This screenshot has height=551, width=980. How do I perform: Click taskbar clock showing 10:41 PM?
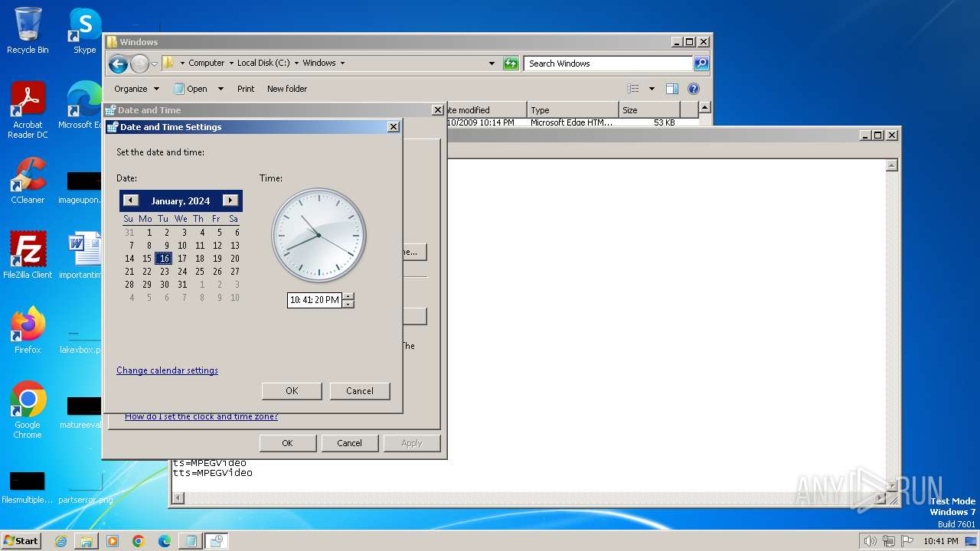(941, 541)
